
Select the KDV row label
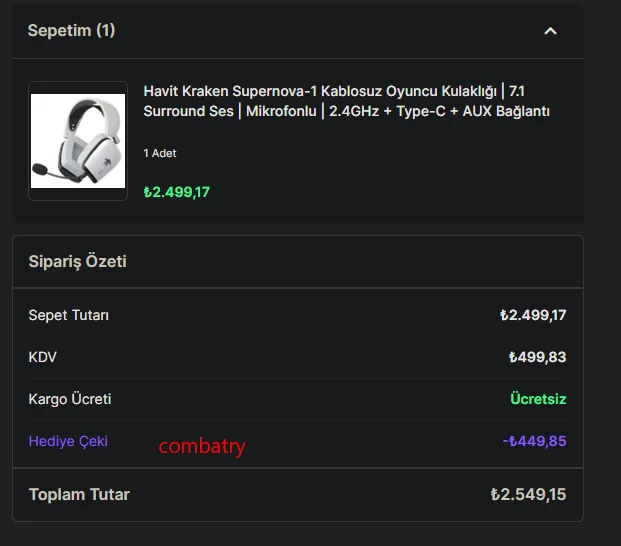tap(43, 357)
